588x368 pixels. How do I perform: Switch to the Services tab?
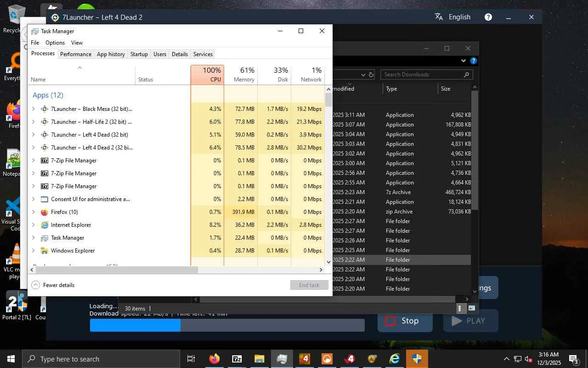click(203, 54)
